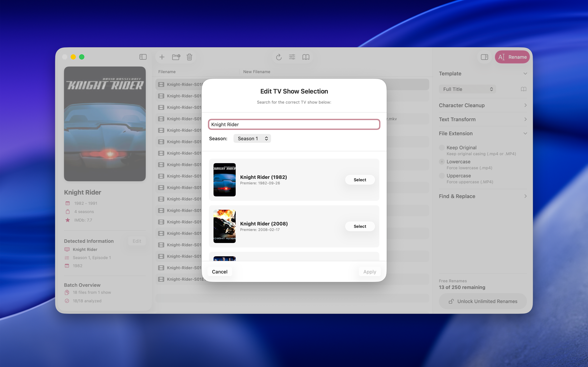Click the refresh arrow icon
This screenshot has height=367, width=588.
click(x=279, y=57)
